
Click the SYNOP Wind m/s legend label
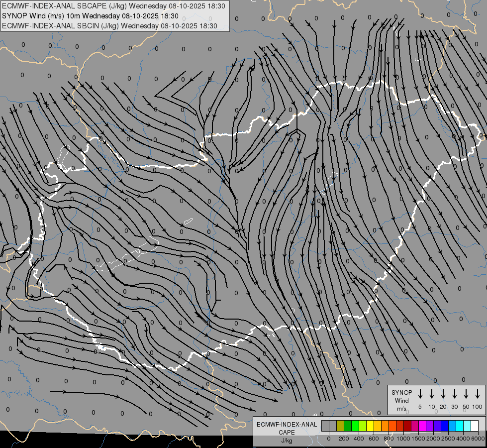click(401, 400)
